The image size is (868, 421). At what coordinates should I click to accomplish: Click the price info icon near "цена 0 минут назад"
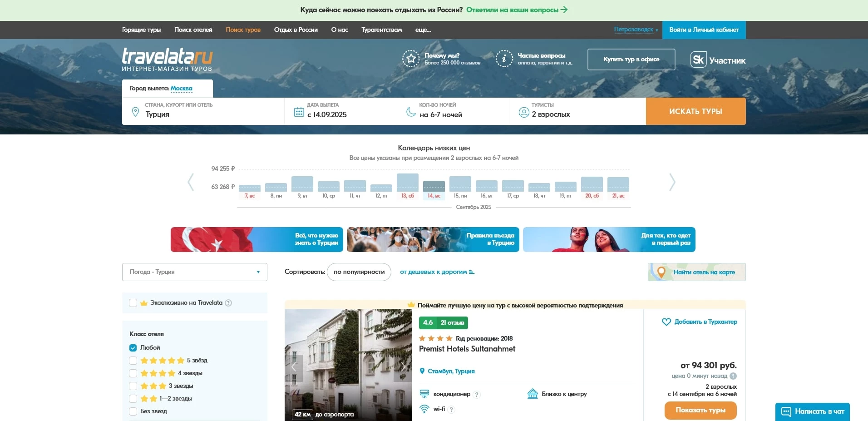point(733,376)
